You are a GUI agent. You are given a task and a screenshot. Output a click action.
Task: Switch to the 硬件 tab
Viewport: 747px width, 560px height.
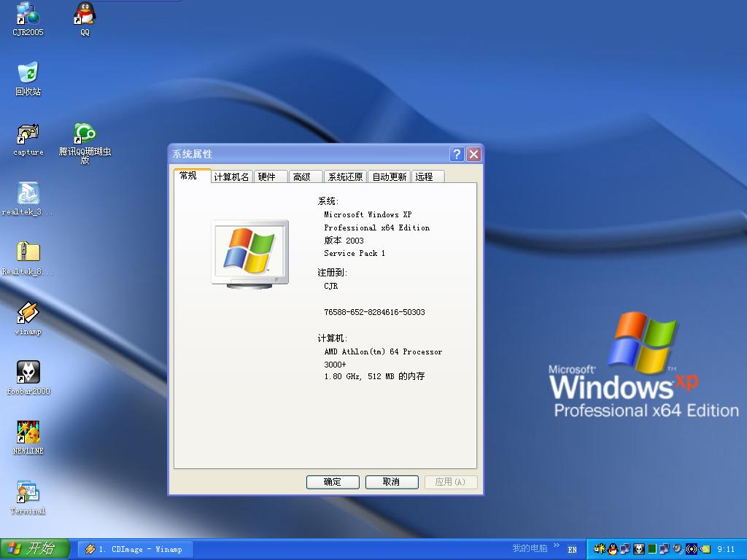click(270, 176)
